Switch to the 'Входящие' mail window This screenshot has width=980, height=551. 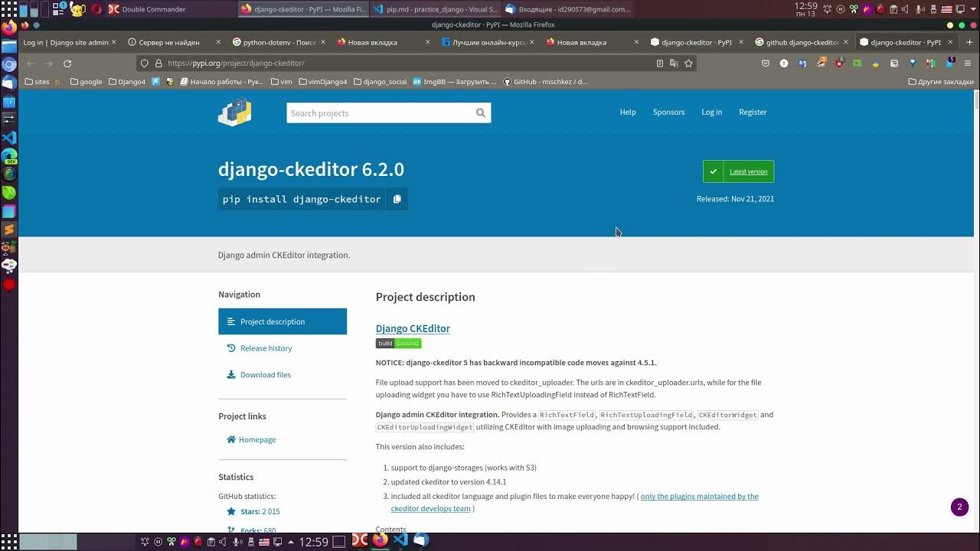[567, 9]
